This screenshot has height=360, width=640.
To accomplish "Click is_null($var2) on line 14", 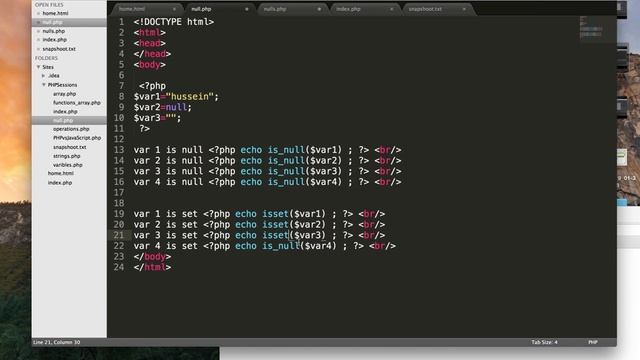I will (x=304, y=160).
